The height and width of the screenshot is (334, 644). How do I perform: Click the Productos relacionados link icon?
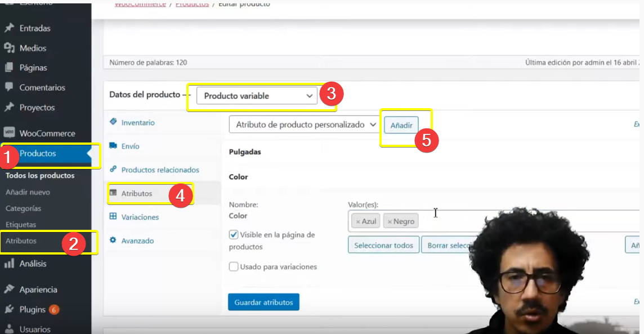pos(113,169)
